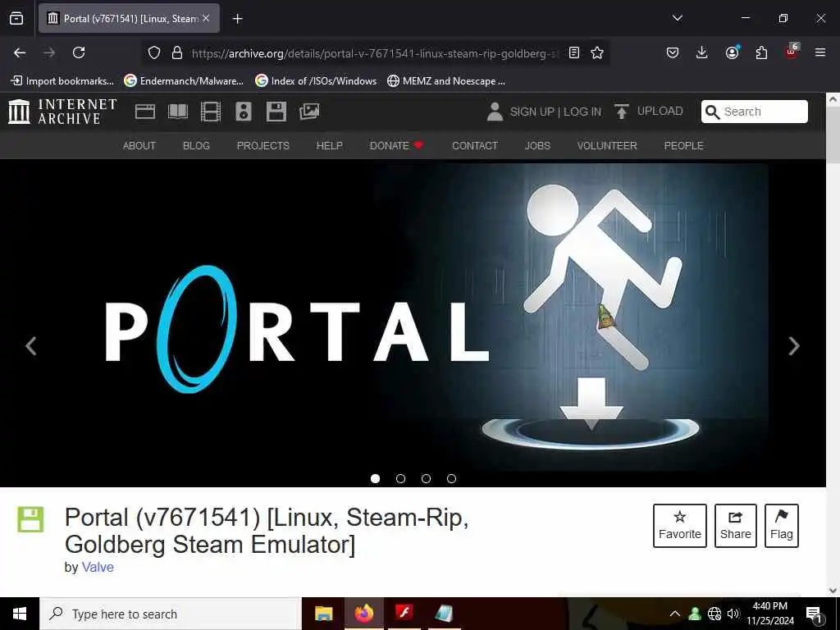Click the Share button
The height and width of the screenshot is (630, 840).
[x=736, y=526]
